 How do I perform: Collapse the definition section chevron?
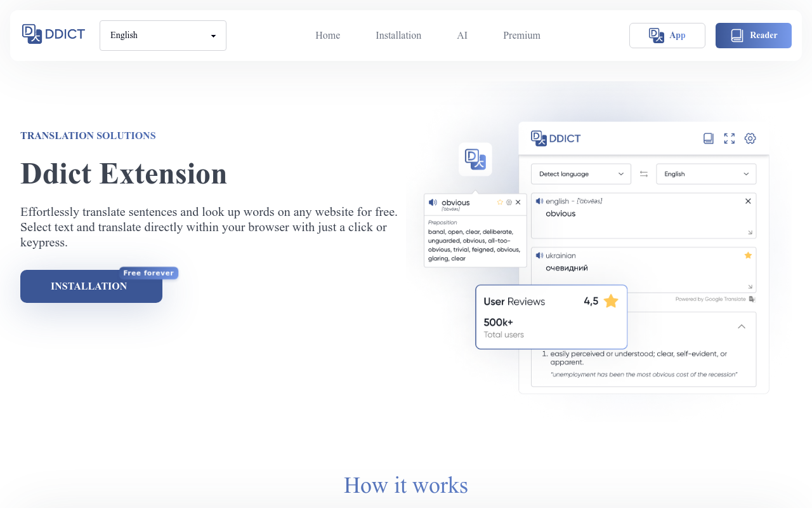(742, 326)
